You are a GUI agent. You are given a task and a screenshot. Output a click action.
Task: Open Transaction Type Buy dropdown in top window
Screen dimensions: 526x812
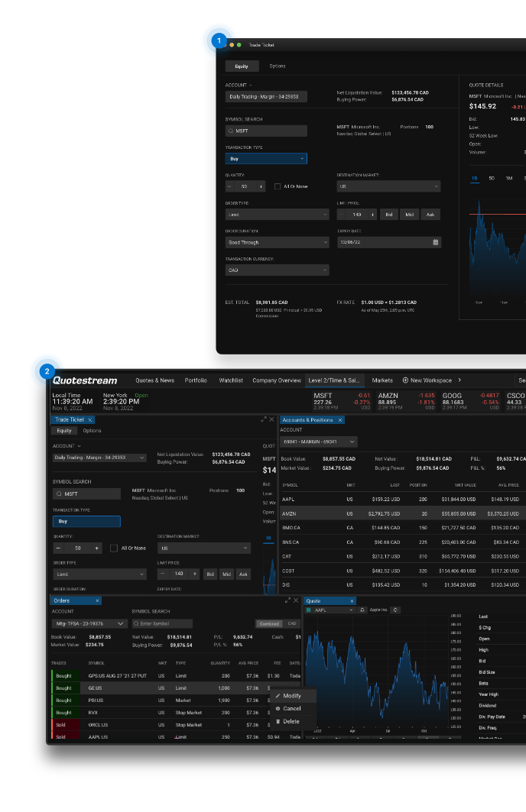coord(266,158)
